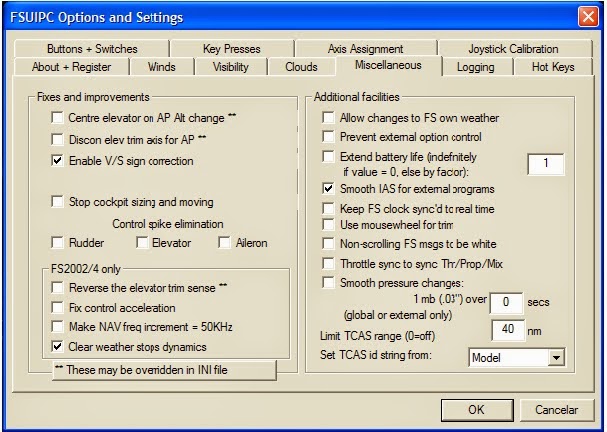
Task: Enable Centre elevator on AP Alt change
Action: pos(57,117)
